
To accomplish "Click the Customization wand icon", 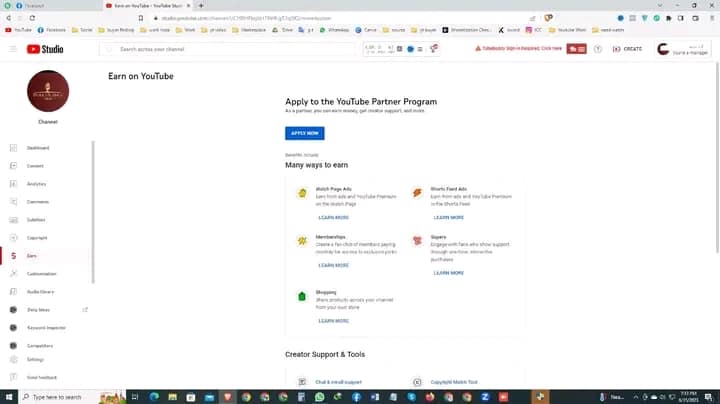I will point(14,274).
